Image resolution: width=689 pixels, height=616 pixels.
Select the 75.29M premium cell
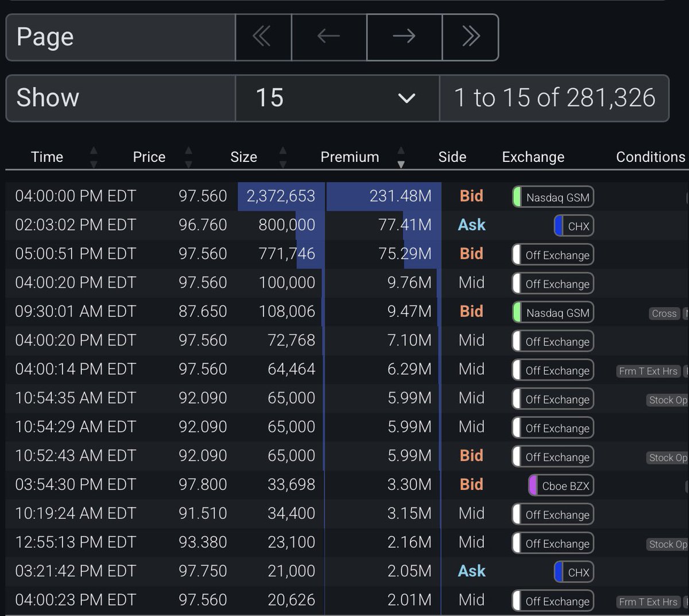pos(405,254)
